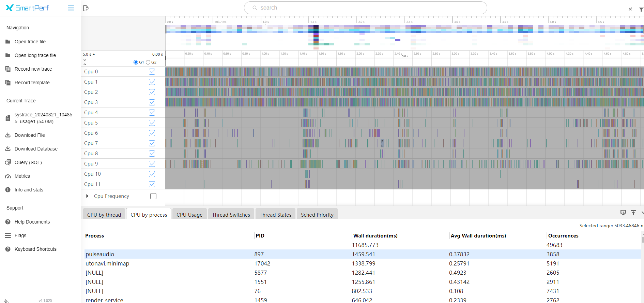Open the systrace_20240321 trace entry
644x303 pixels.
pos(43,118)
